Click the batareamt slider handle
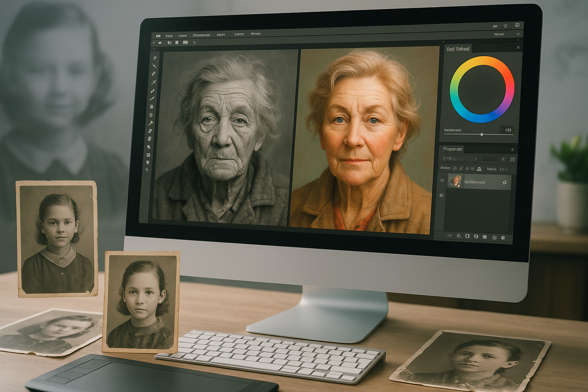The image size is (588, 392). pyautogui.click(x=482, y=134)
